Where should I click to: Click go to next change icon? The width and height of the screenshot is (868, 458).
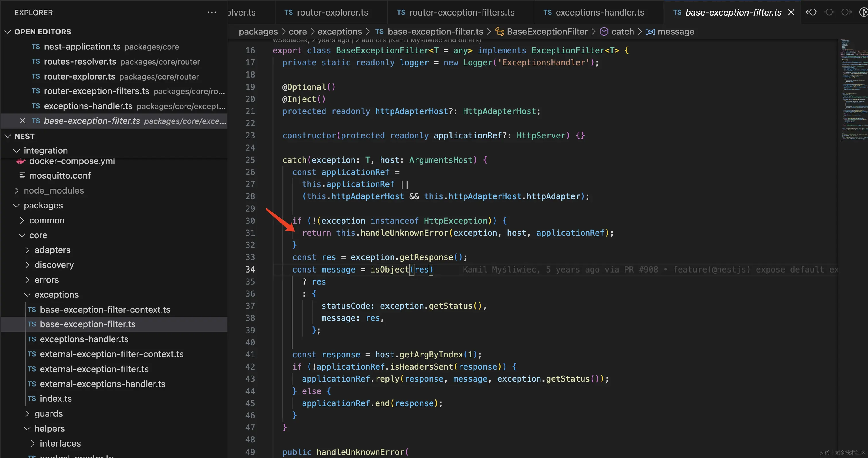point(846,12)
